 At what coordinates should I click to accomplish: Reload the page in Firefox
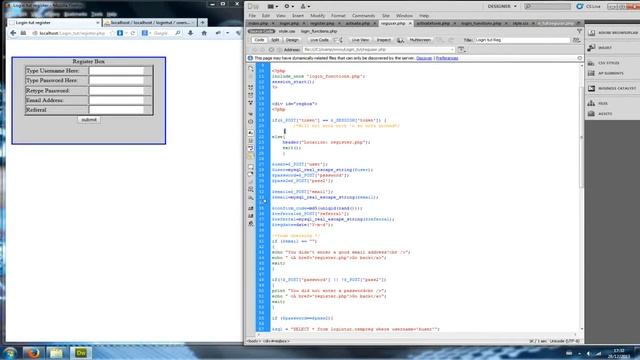pyautogui.click(x=133, y=33)
